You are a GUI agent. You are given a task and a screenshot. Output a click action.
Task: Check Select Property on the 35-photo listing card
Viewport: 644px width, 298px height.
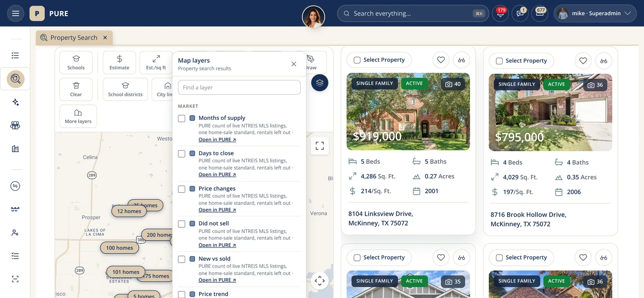[357, 258]
